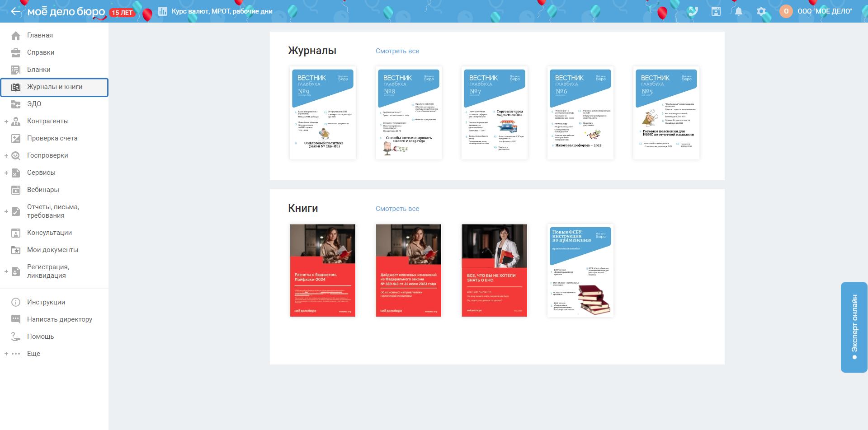Open book 'Все, что вы не хотели знать о ЕНС'
Image resolution: width=868 pixels, height=430 pixels.
495,271
